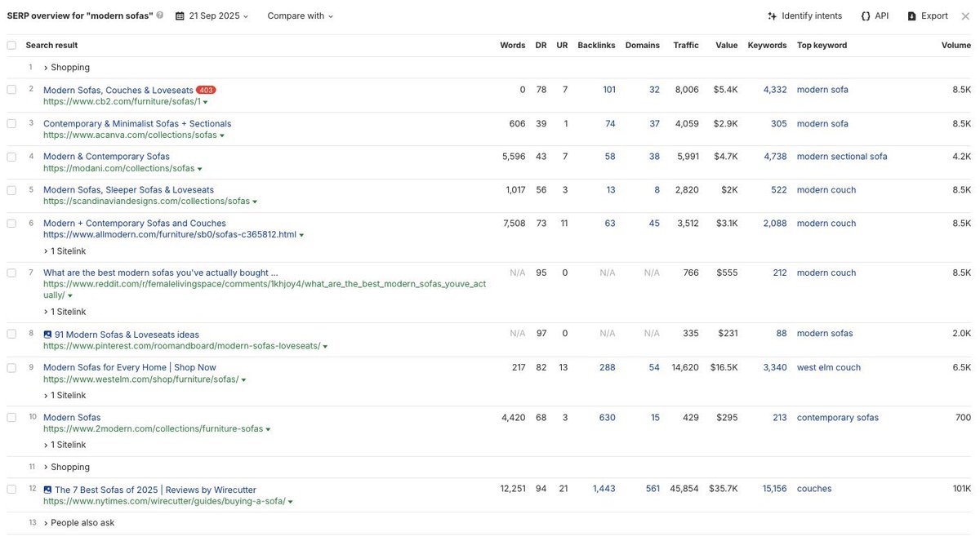The height and width of the screenshot is (541, 980).
Task: Click the API curly braces icon
Action: (866, 16)
